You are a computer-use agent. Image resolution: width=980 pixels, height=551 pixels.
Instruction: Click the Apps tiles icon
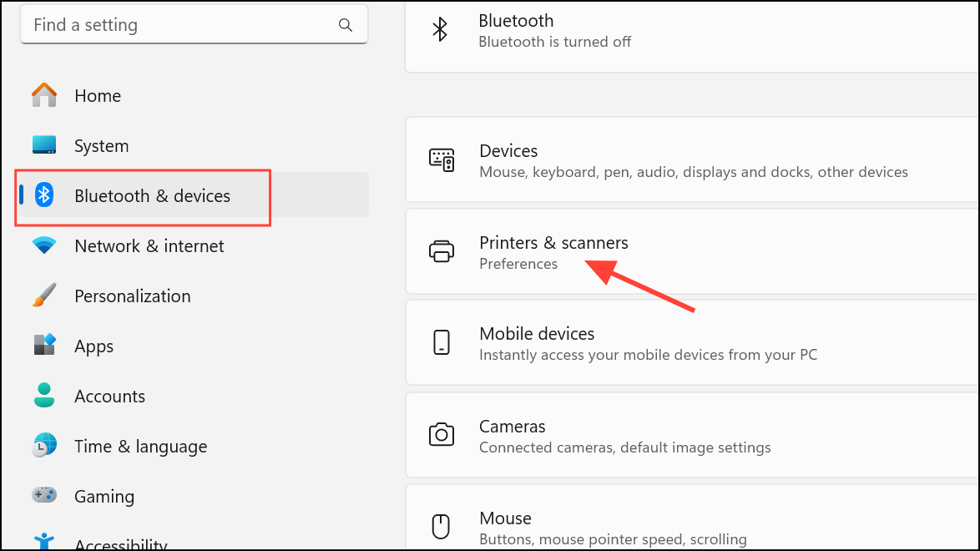tap(44, 345)
